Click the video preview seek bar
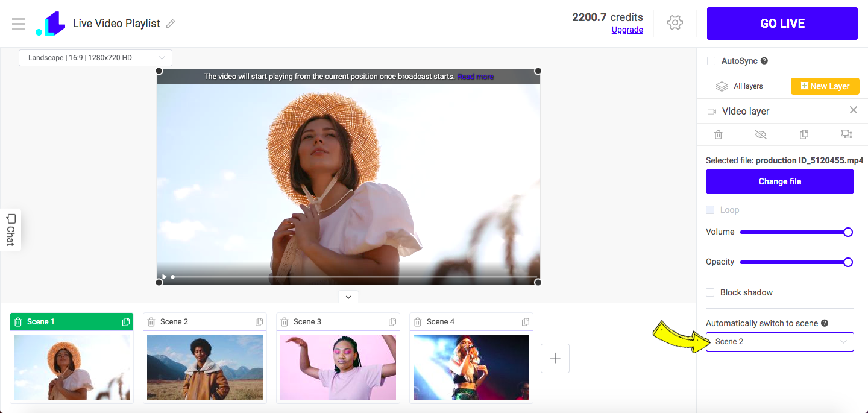 (354, 277)
